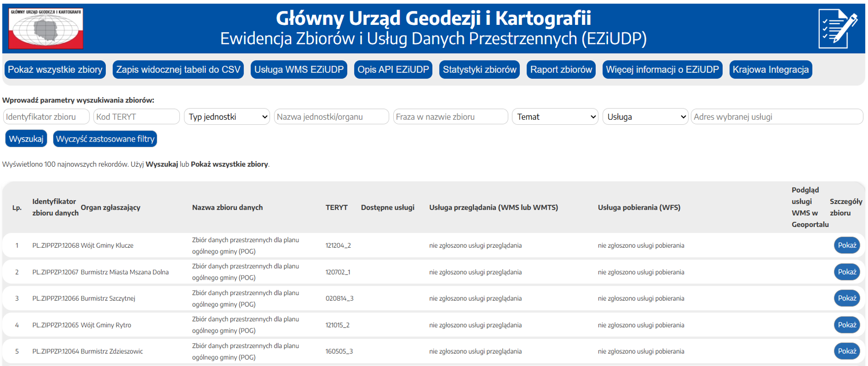
Task: Focus the Nazwa jednostki/organu field
Action: 331,117
